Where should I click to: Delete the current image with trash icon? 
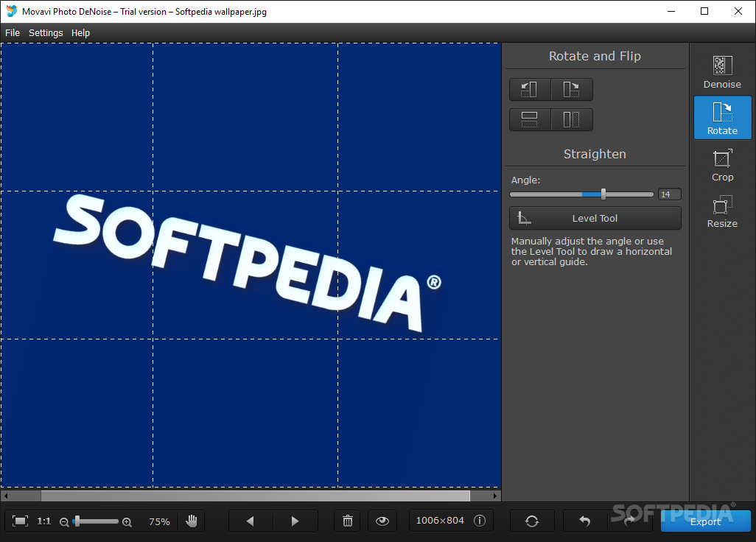click(348, 521)
